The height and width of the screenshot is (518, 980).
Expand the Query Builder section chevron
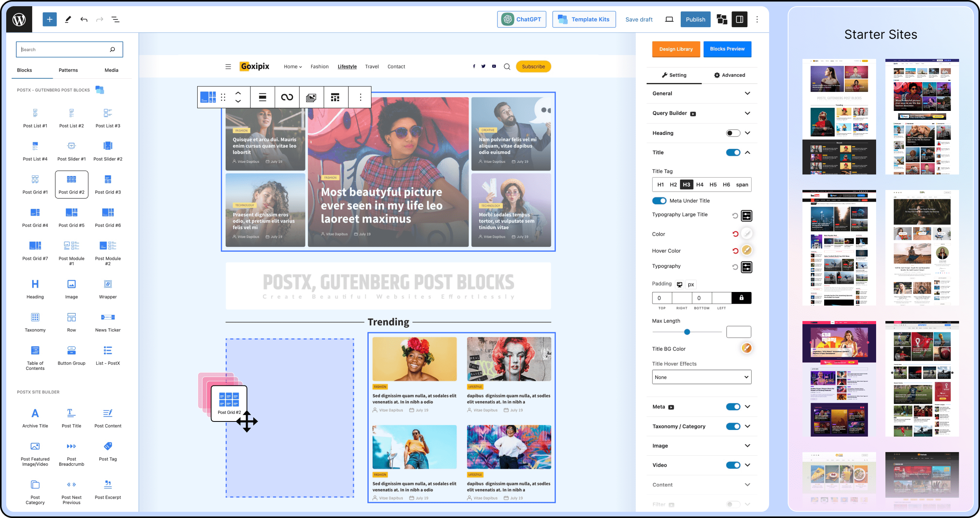click(x=747, y=113)
